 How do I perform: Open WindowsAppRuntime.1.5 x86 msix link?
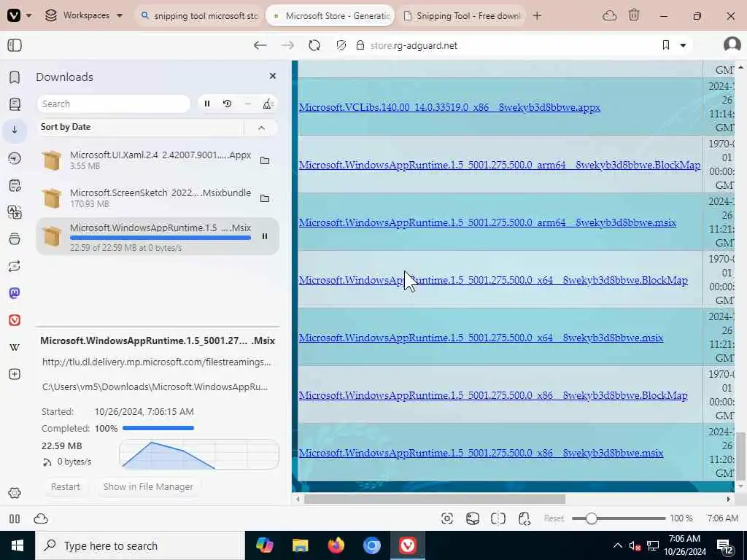pyautogui.click(x=481, y=453)
